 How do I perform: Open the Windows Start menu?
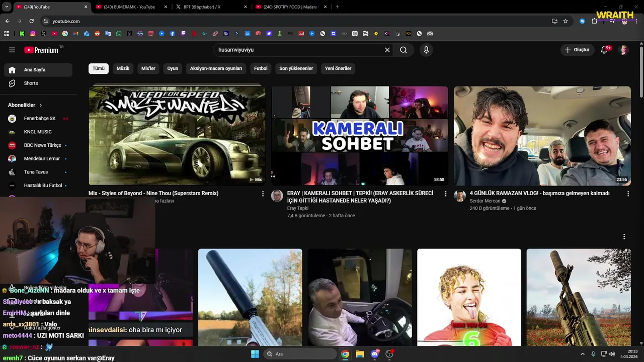click(255, 354)
